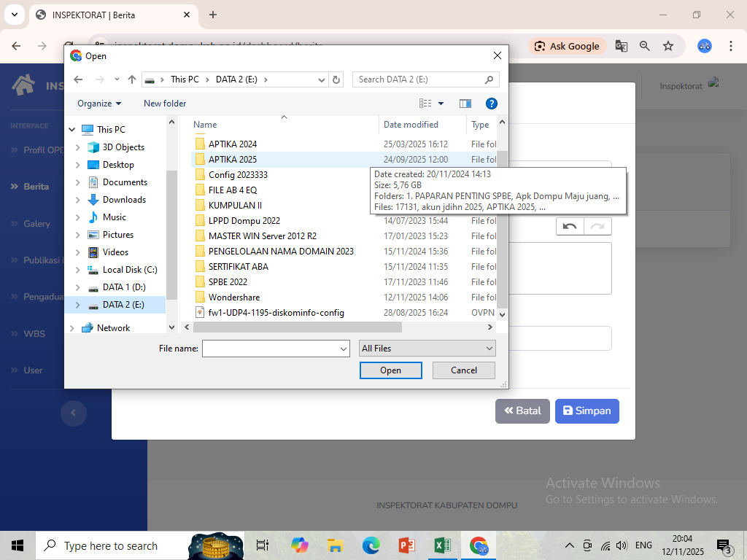This screenshot has height=560, width=747.
Task: Expand the Downloads tree node
Action: point(78,200)
